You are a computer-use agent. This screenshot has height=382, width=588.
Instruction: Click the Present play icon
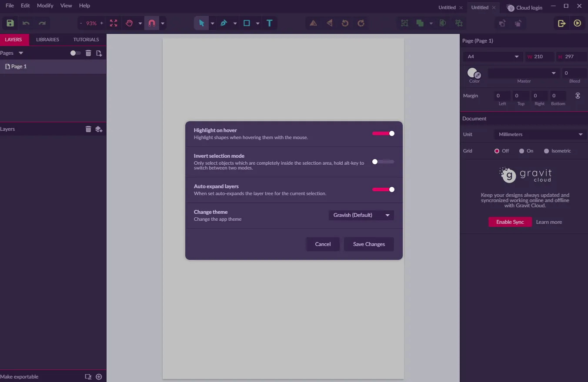pyautogui.click(x=578, y=23)
